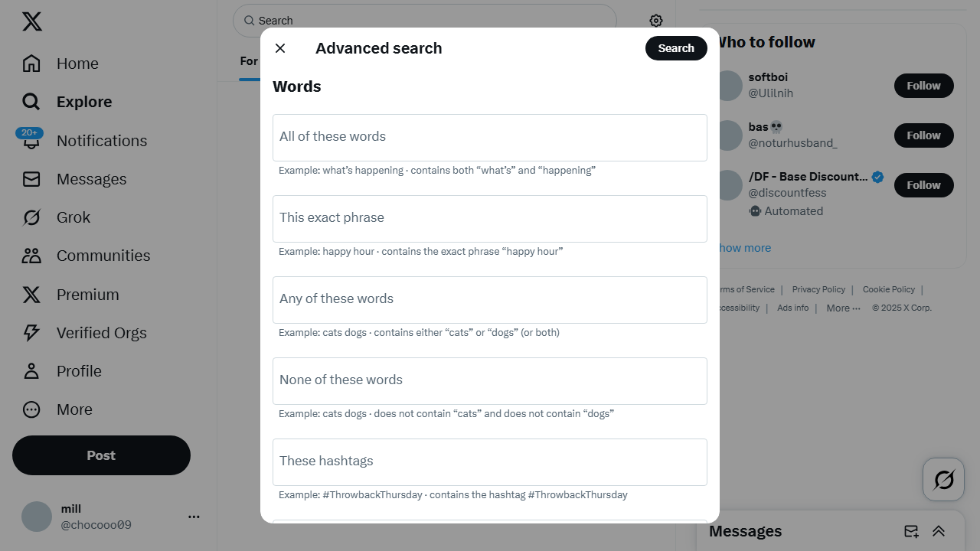Close the Advanced search dialog

click(280, 48)
